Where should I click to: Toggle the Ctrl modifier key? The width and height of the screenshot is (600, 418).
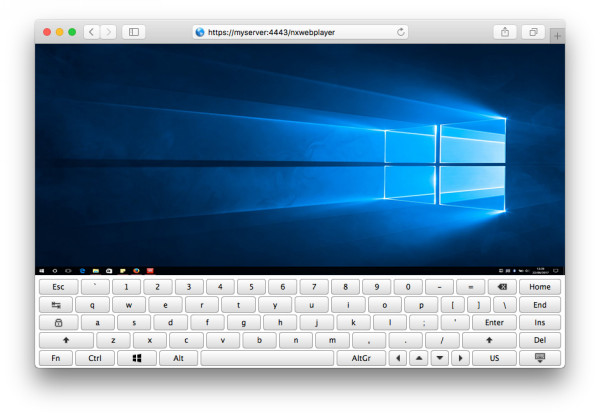(95, 358)
